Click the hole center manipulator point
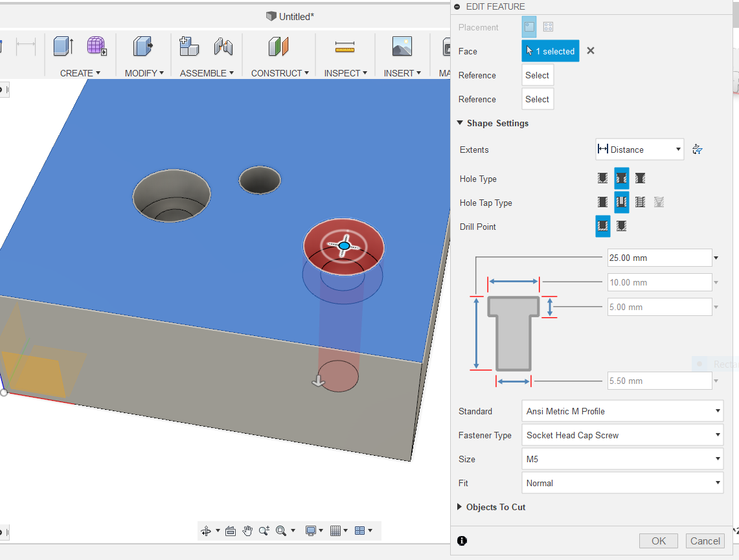 [x=344, y=246]
